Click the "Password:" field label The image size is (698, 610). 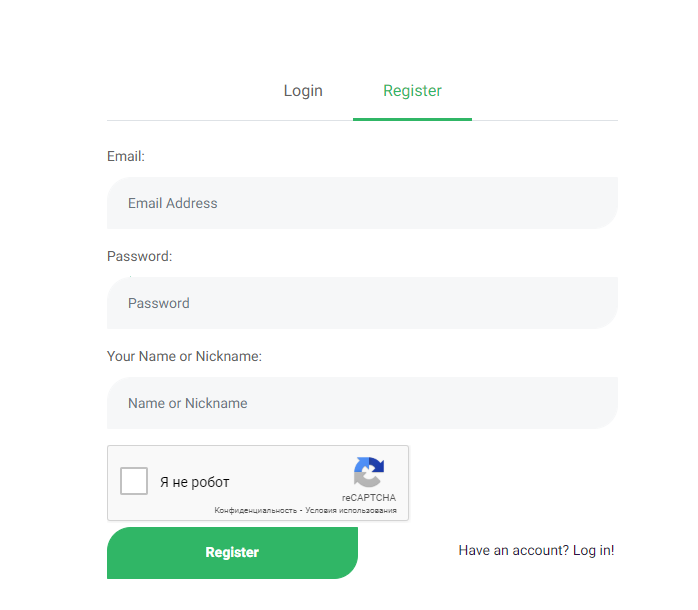[x=140, y=256]
